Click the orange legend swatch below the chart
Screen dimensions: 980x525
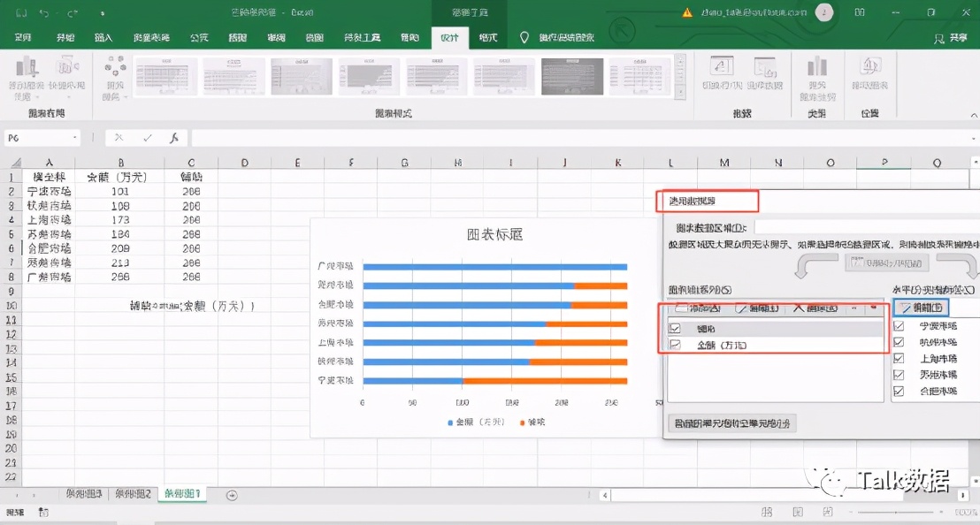pos(522,422)
